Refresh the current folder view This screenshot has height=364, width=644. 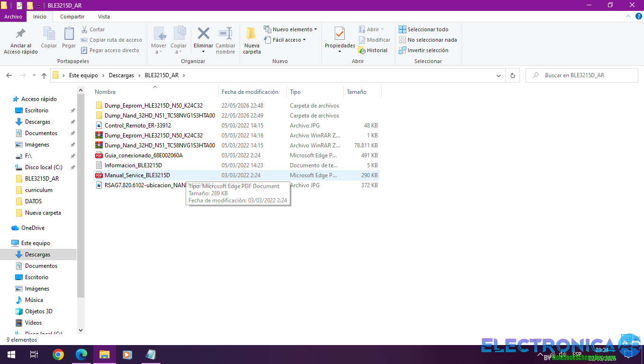tap(512, 75)
